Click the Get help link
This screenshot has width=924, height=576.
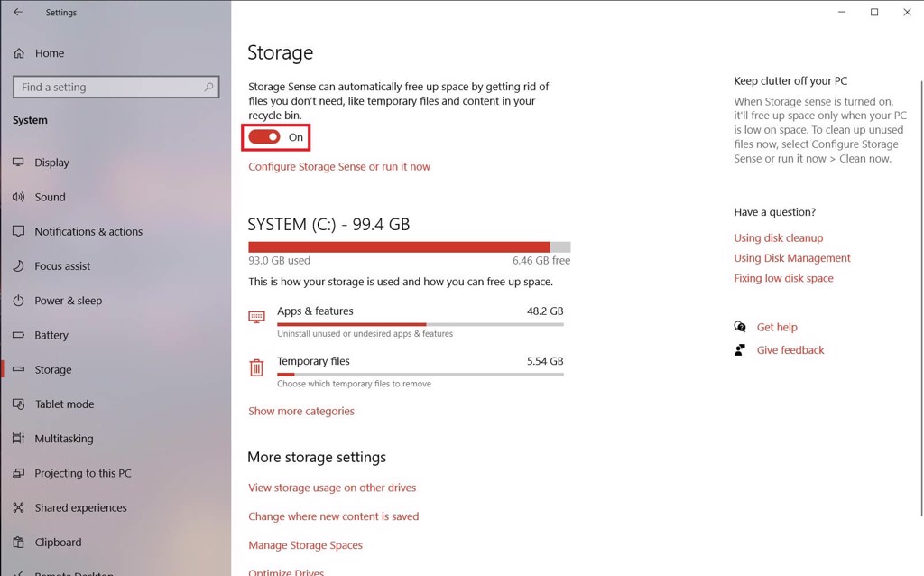(777, 327)
